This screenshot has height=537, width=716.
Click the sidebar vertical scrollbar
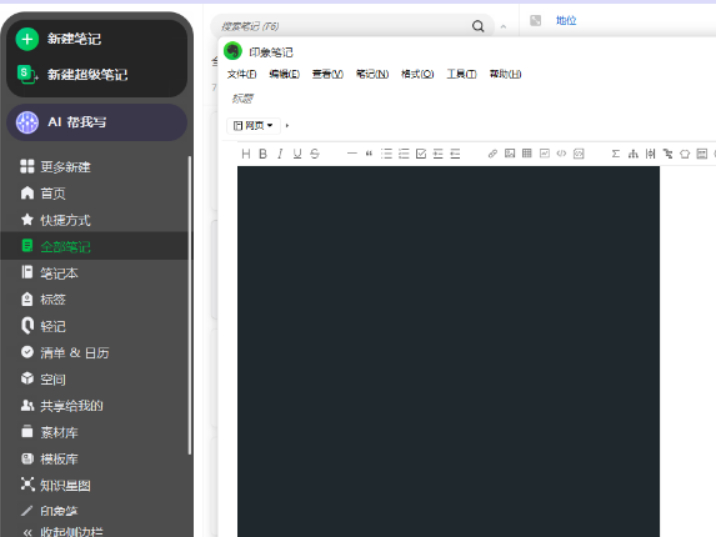pos(189,305)
